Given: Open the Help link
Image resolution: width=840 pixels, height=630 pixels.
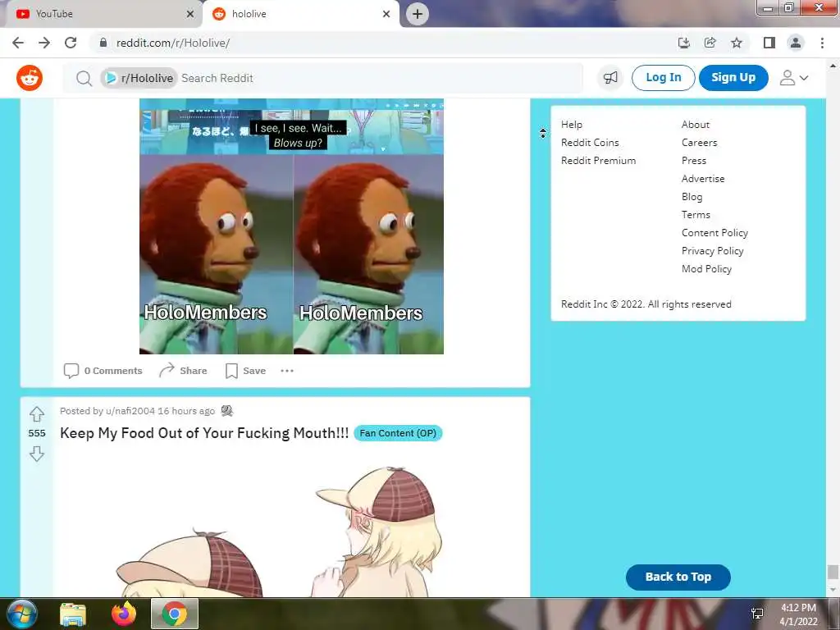Looking at the screenshot, I should 572,125.
